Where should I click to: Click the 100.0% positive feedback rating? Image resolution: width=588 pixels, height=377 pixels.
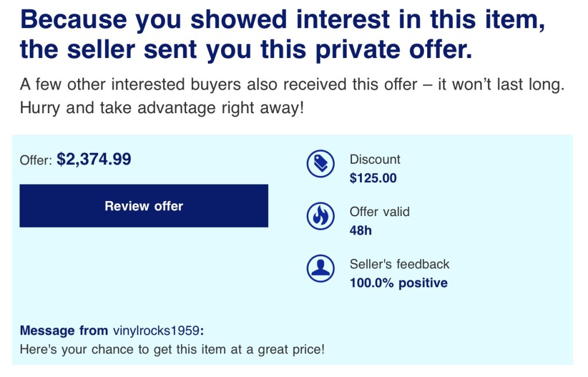coord(399,283)
